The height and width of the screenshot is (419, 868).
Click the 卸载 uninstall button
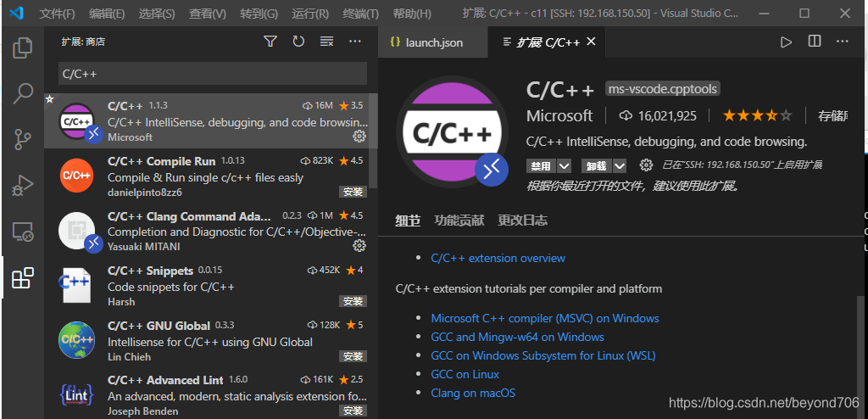tap(597, 165)
